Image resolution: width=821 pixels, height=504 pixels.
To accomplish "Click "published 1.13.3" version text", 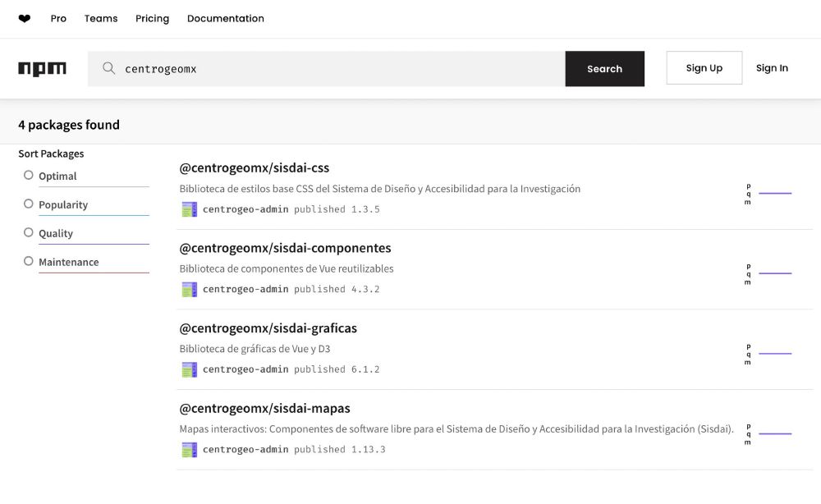I will [x=339, y=450].
